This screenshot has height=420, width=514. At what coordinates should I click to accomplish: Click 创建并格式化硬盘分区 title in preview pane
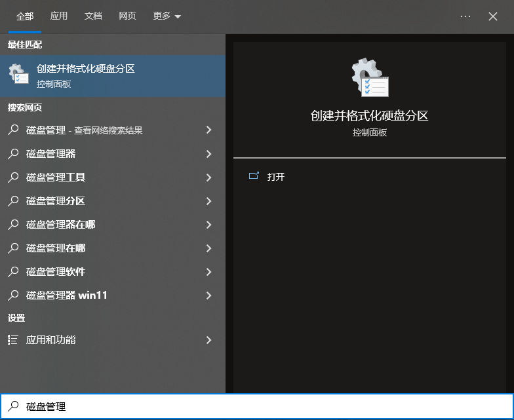pyautogui.click(x=370, y=115)
